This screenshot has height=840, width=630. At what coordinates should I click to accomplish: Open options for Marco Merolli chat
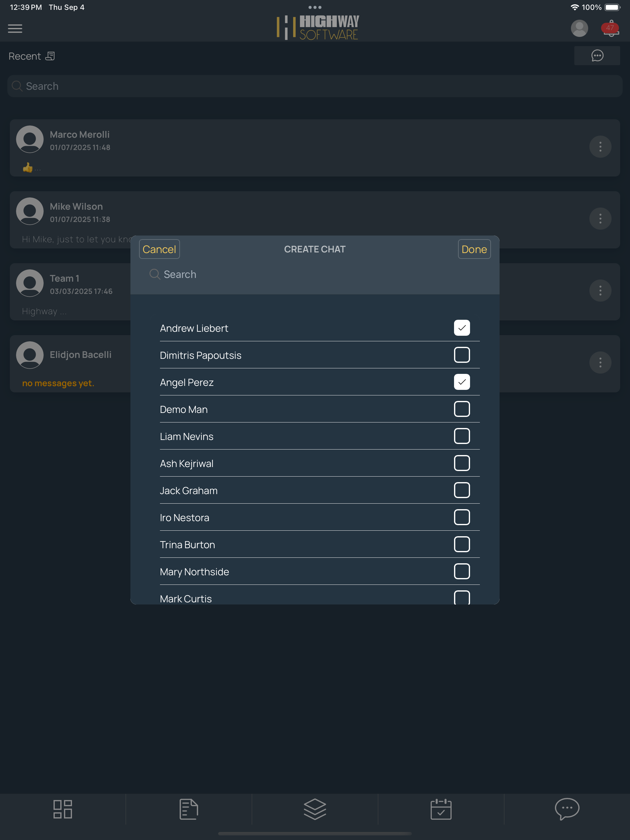click(x=600, y=147)
